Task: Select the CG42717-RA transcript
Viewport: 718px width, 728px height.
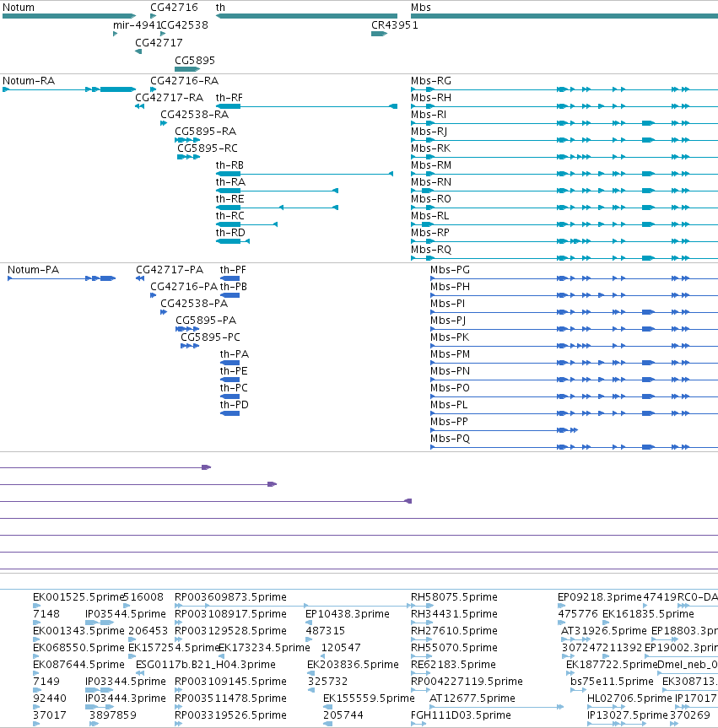Action: coord(139,106)
